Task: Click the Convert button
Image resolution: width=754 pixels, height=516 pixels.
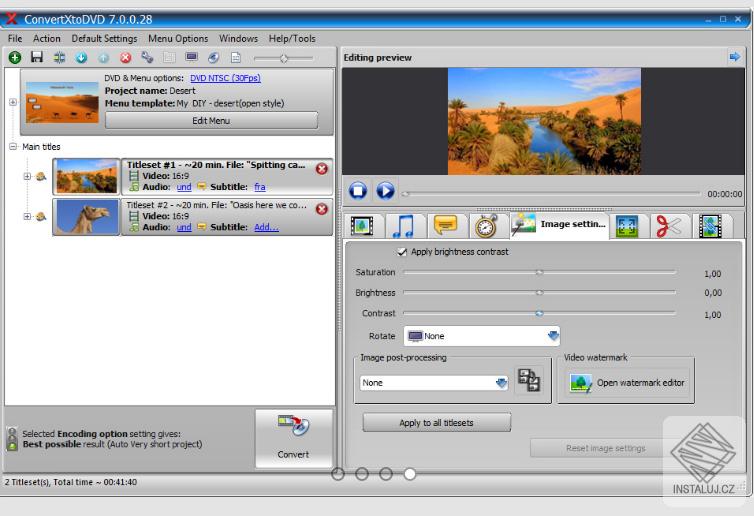Action: click(x=293, y=438)
